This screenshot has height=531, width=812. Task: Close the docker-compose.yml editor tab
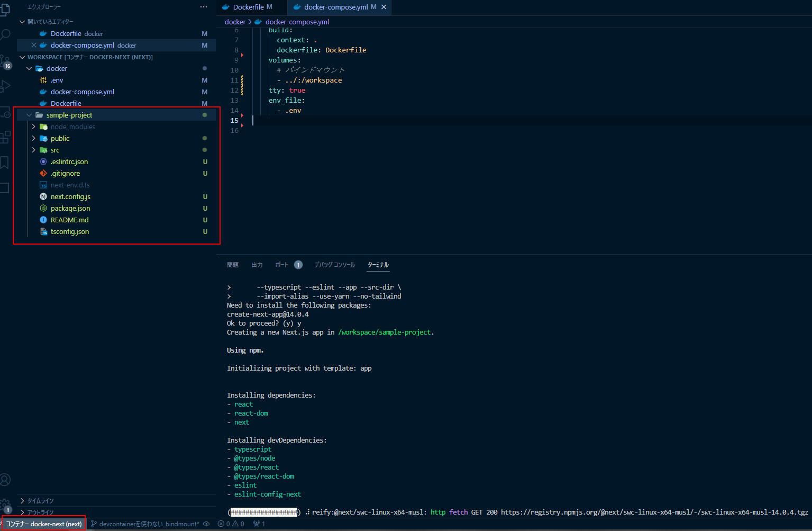tap(384, 7)
